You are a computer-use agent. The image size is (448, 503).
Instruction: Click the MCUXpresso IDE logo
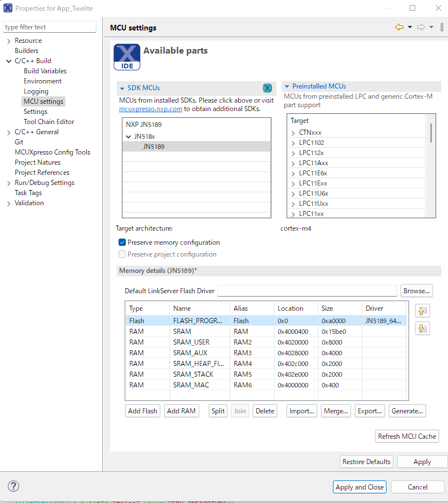coord(127,57)
